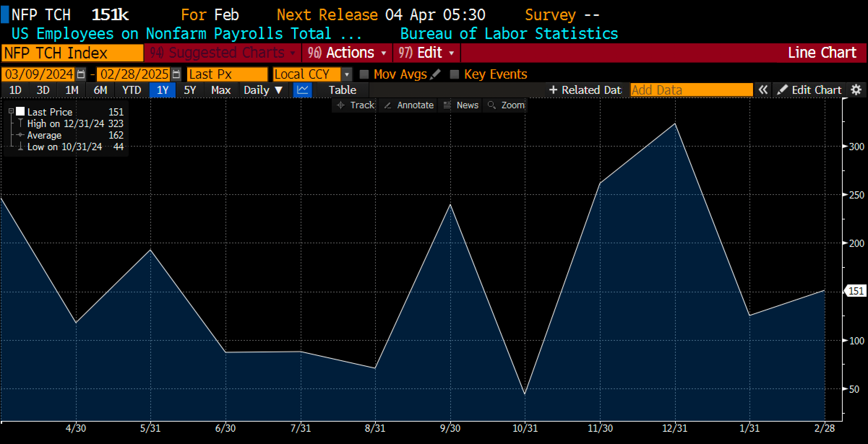The image size is (868, 444).
Task: Click the 2/28 x-axis date label
Action: (825, 428)
